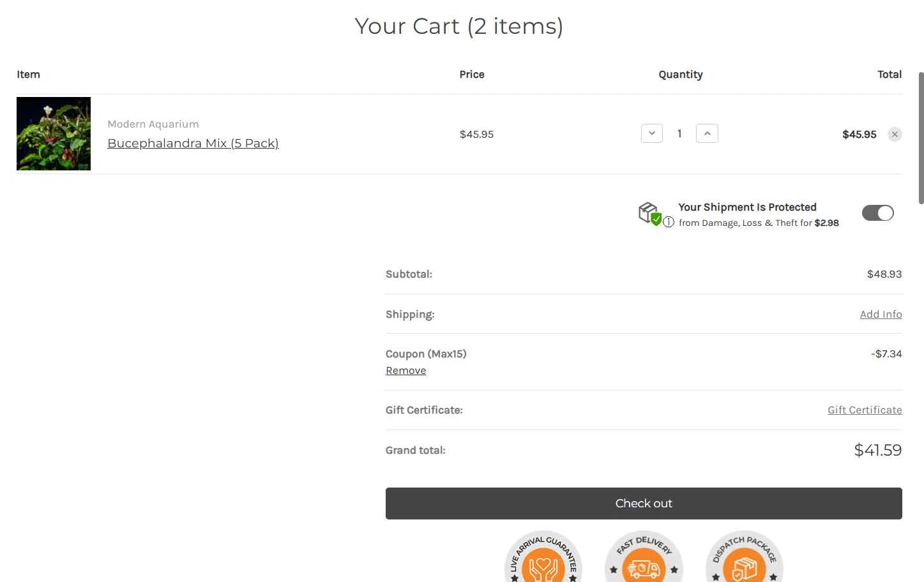Click item price $45.95 in Price column

pos(476,134)
